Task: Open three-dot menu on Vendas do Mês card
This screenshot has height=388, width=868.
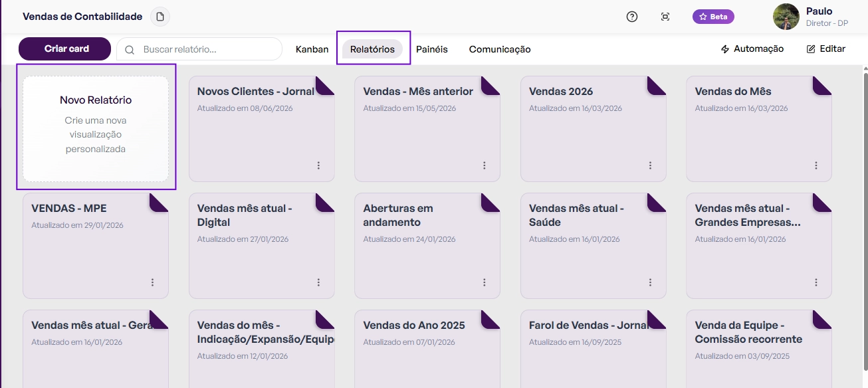Action: click(816, 165)
